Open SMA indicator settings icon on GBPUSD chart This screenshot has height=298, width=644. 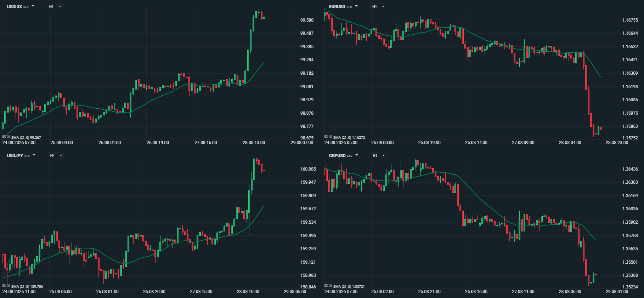pyautogui.click(x=326, y=286)
